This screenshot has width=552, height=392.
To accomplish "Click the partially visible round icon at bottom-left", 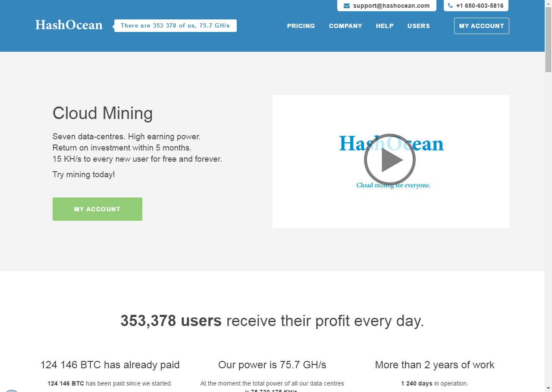I will (x=12, y=390).
